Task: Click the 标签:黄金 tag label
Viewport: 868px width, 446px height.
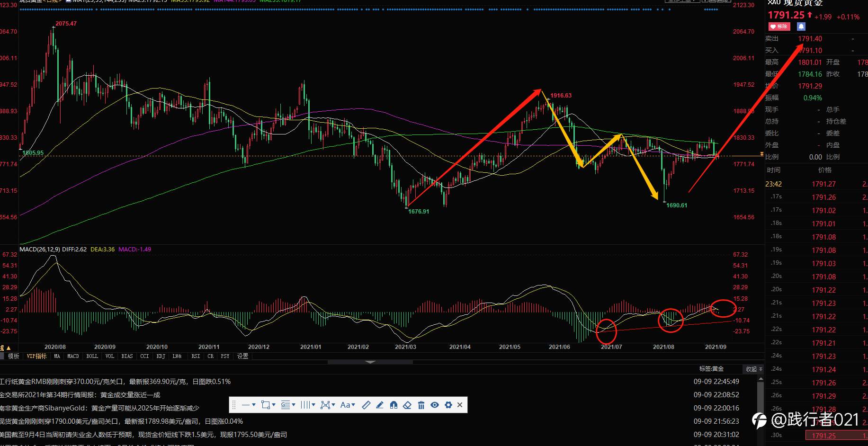Action: coord(711,368)
